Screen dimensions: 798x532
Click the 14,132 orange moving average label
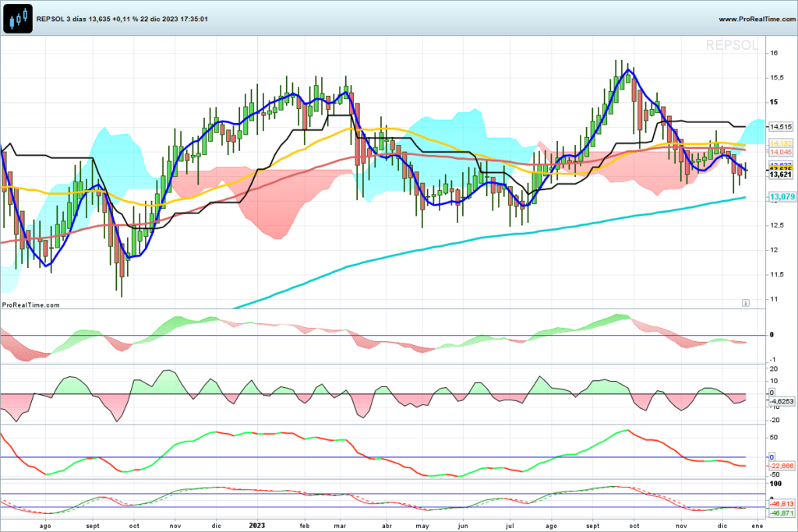[781, 144]
